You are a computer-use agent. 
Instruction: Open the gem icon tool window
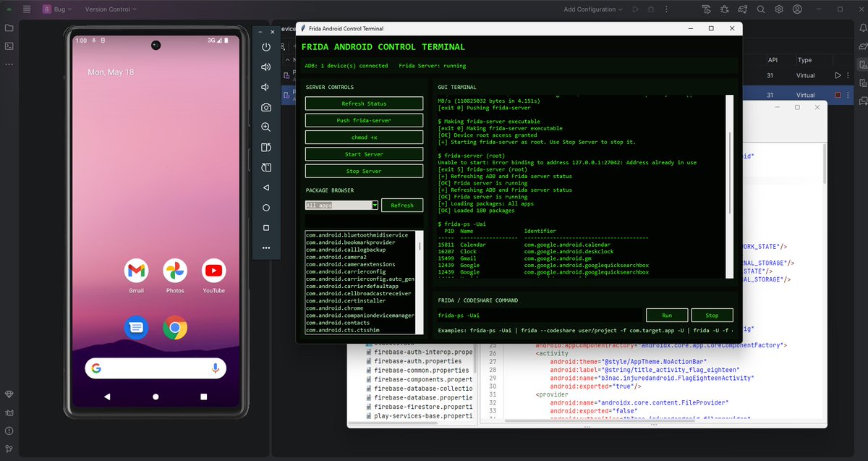pos(9,394)
